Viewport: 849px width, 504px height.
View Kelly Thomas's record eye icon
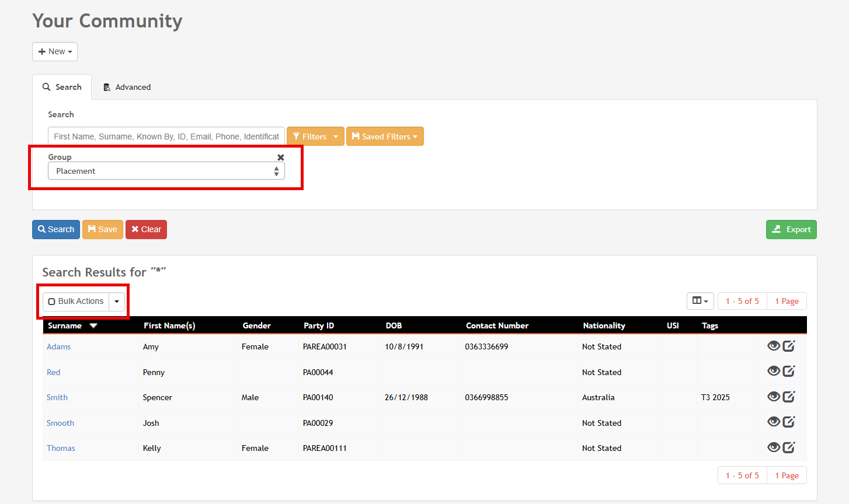tap(774, 447)
